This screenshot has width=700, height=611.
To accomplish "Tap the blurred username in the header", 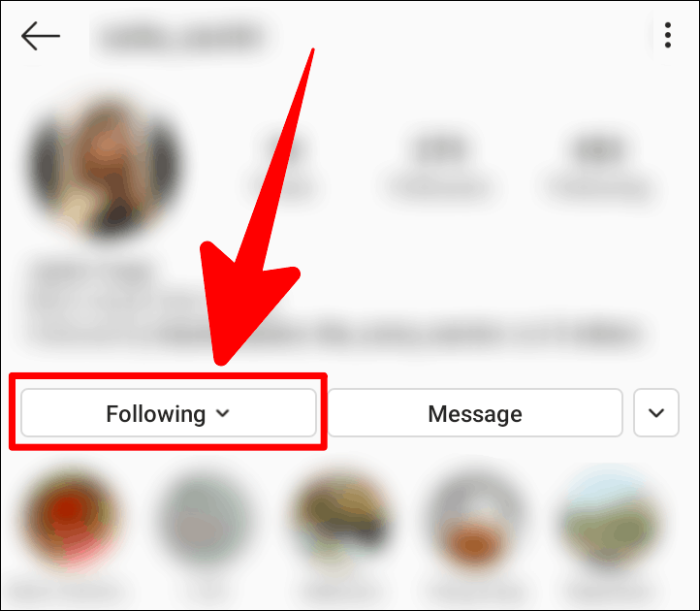I will click(x=183, y=38).
